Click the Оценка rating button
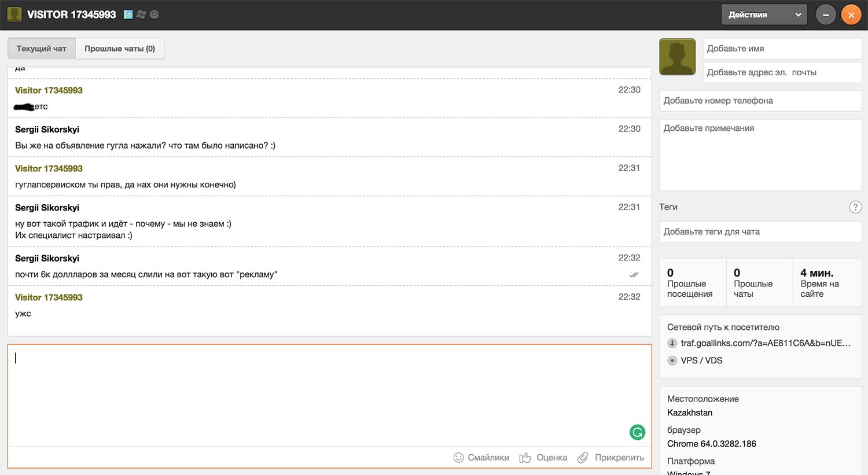This screenshot has height=475, width=868. click(x=543, y=458)
